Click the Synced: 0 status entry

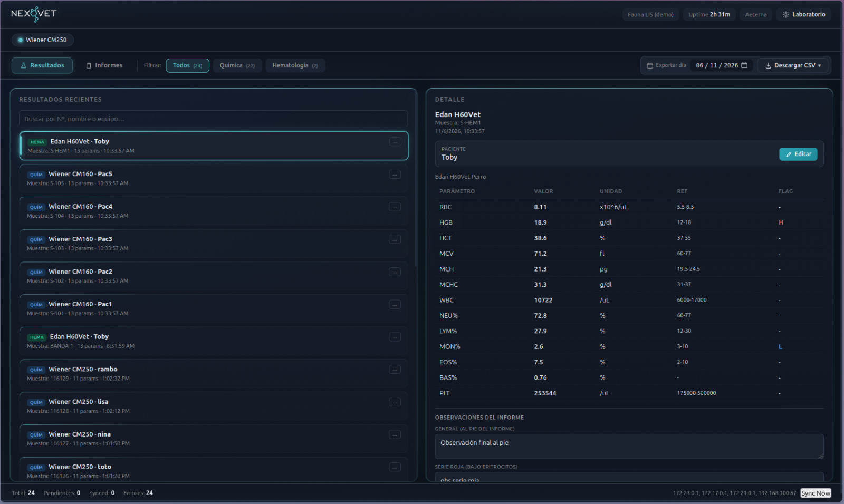tap(102, 493)
